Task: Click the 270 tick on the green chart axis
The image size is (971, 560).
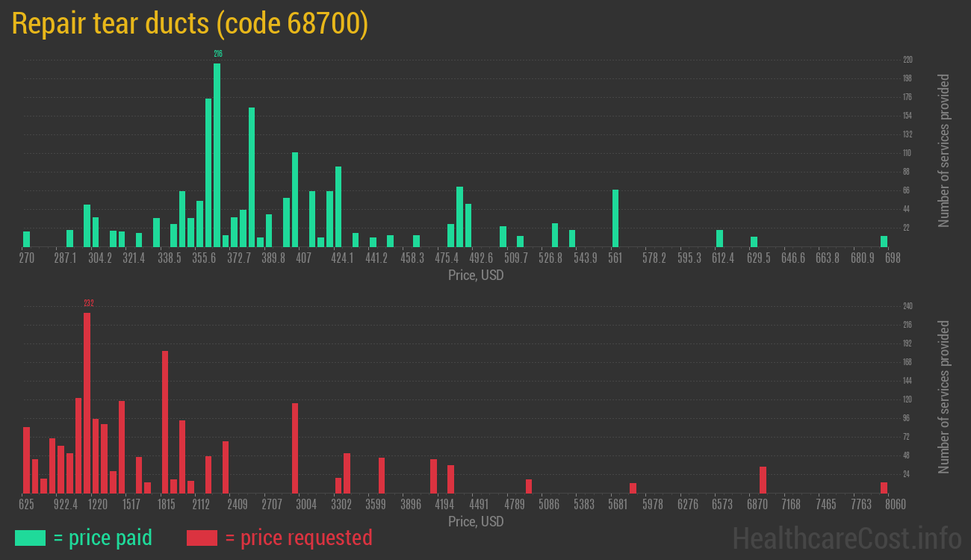Action: pos(27,258)
